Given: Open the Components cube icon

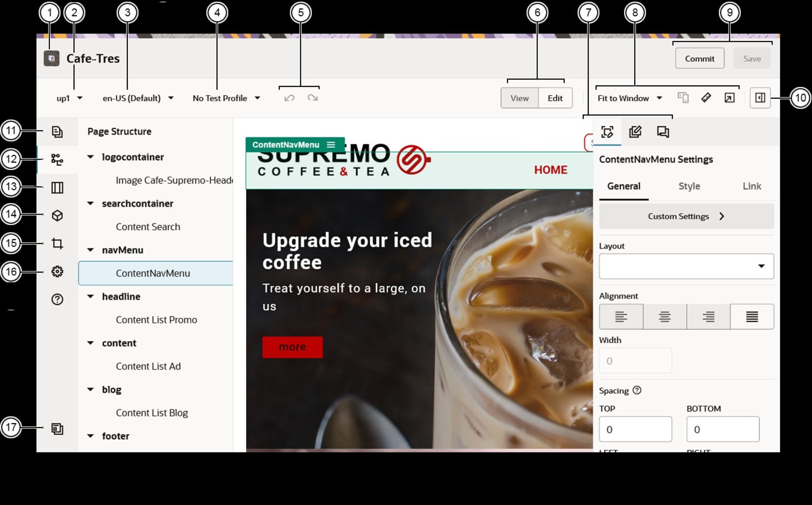Looking at the screenshot, I should (57, 215).
